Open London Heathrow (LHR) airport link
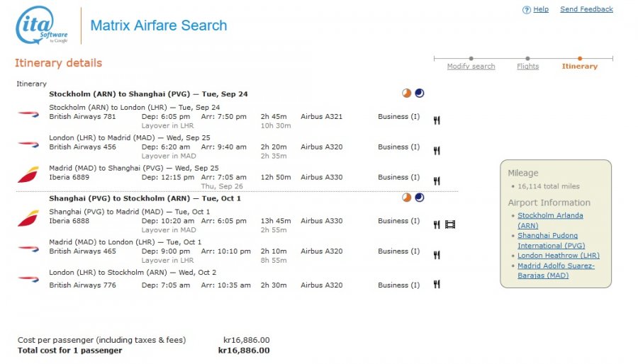The height and width of the screenshot is (364, 638). click(x=559, y=256)
